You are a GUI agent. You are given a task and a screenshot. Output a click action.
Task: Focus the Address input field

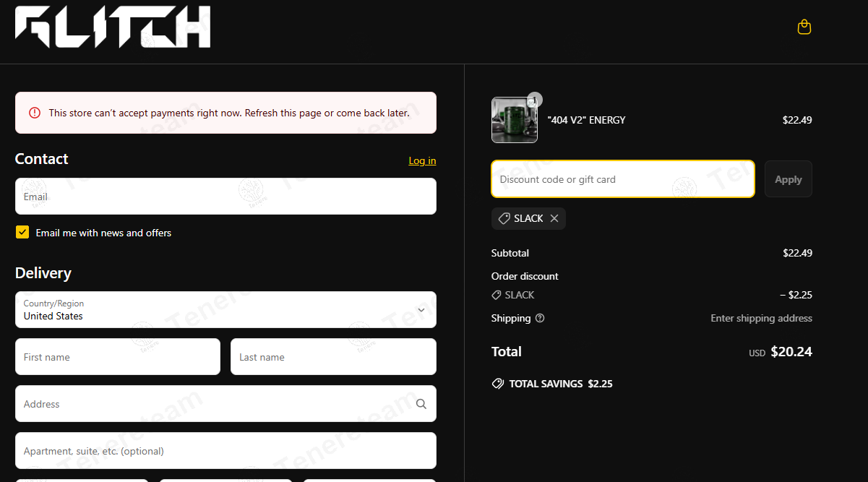[225, 404]
